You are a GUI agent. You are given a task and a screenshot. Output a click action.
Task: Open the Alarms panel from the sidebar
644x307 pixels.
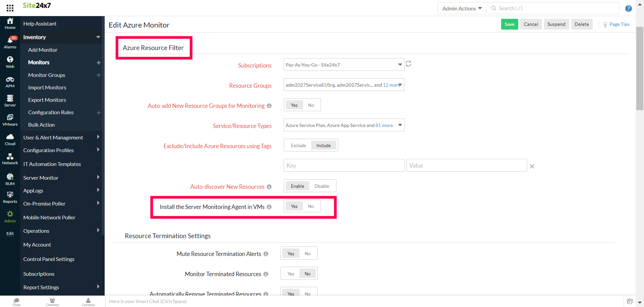click(10, 42)
